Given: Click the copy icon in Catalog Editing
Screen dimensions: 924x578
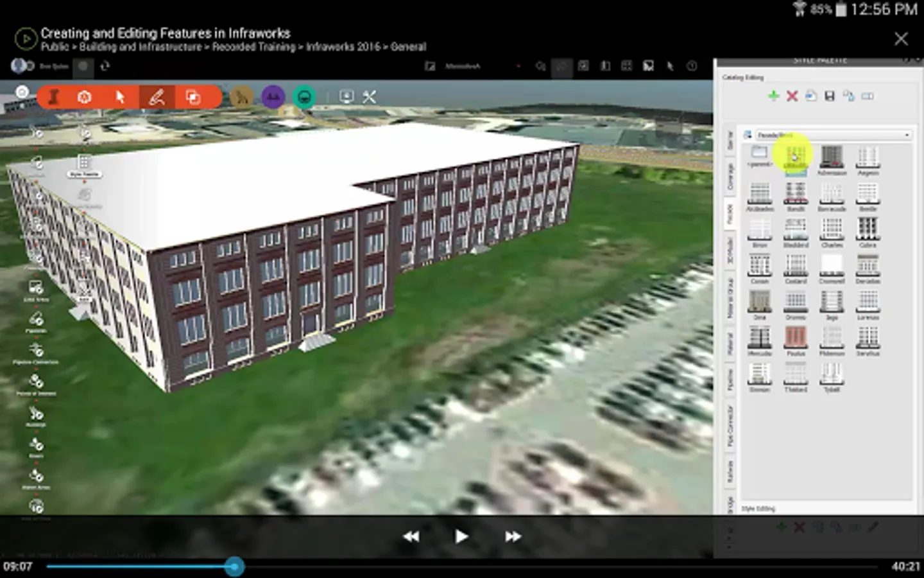Looking at the screenshot, I should coord(849,96).
